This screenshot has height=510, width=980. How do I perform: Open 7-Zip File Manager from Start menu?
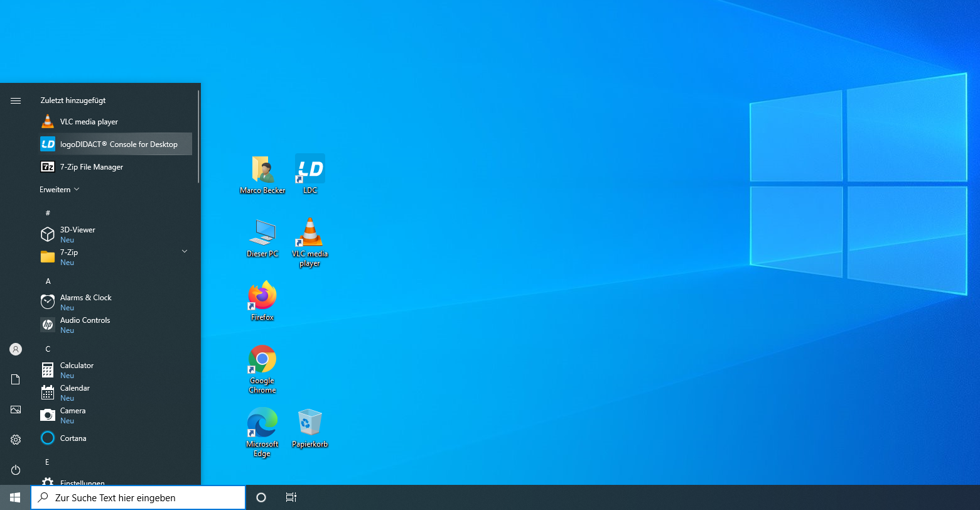point(116,167)
